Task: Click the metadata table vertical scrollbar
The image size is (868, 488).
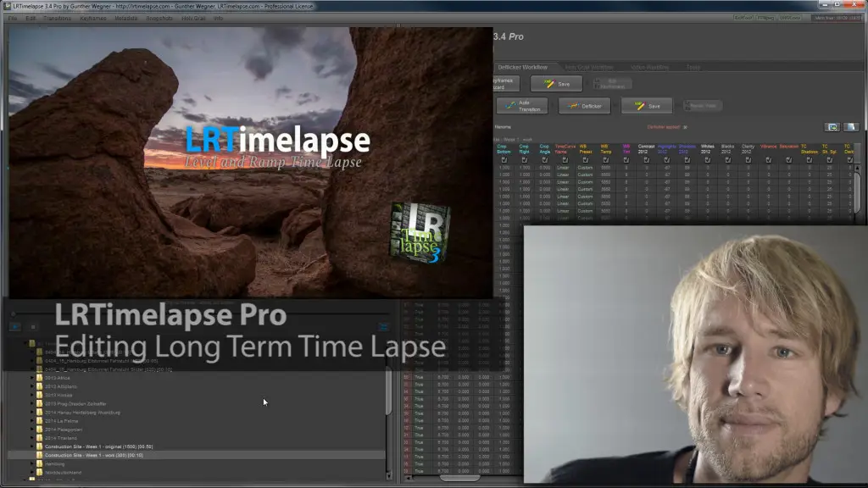Action: pyautogui.click(x=858, y=192)
